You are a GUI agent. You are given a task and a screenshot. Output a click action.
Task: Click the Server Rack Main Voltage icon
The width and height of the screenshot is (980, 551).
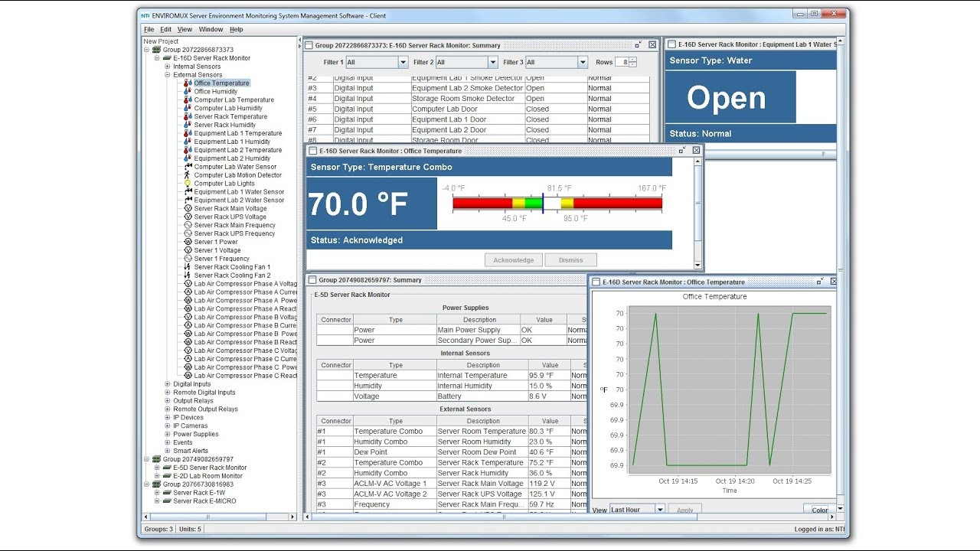pyautogui.click(x=188, y=208)
